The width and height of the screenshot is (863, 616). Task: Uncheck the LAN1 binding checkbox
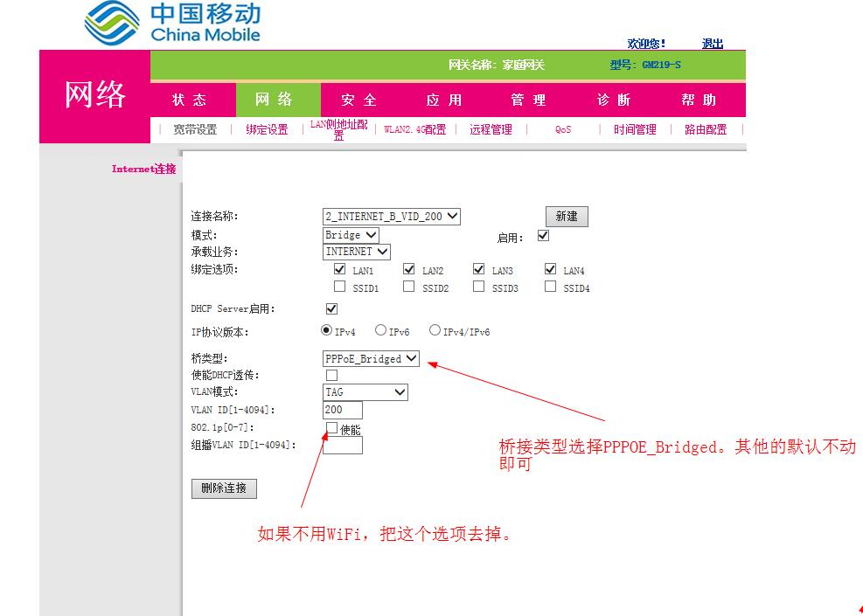340,269
